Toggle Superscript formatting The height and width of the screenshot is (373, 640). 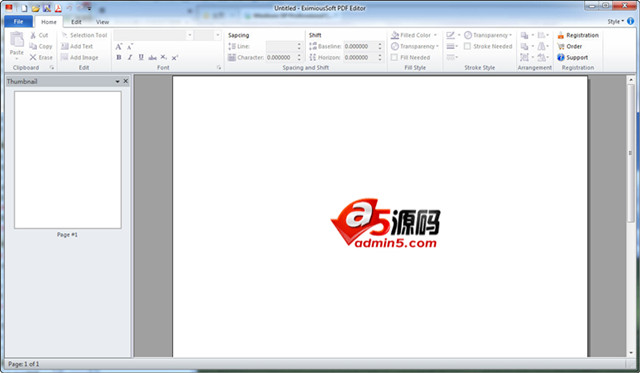click(175, 58)
